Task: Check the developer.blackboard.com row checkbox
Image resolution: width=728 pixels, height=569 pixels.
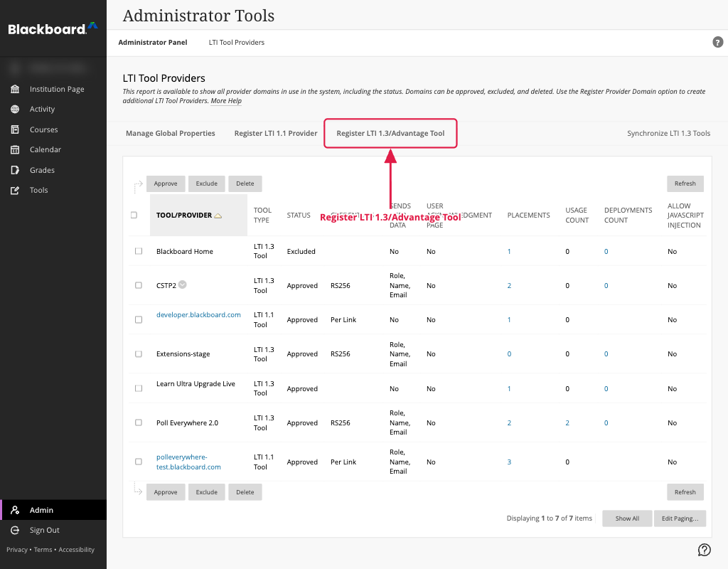Action: (x=139, y=319)
